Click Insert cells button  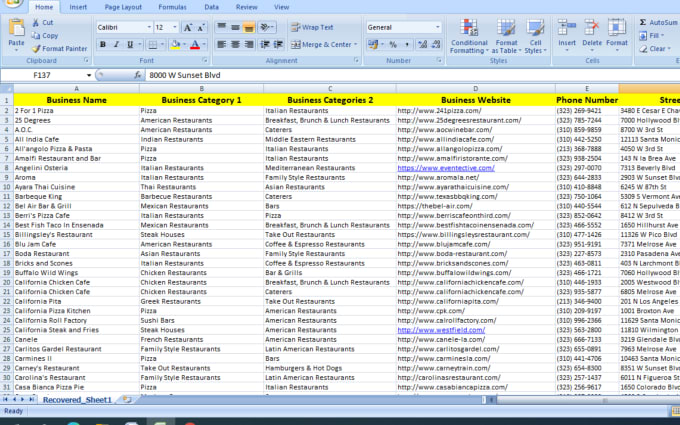(x=567, y=35)
